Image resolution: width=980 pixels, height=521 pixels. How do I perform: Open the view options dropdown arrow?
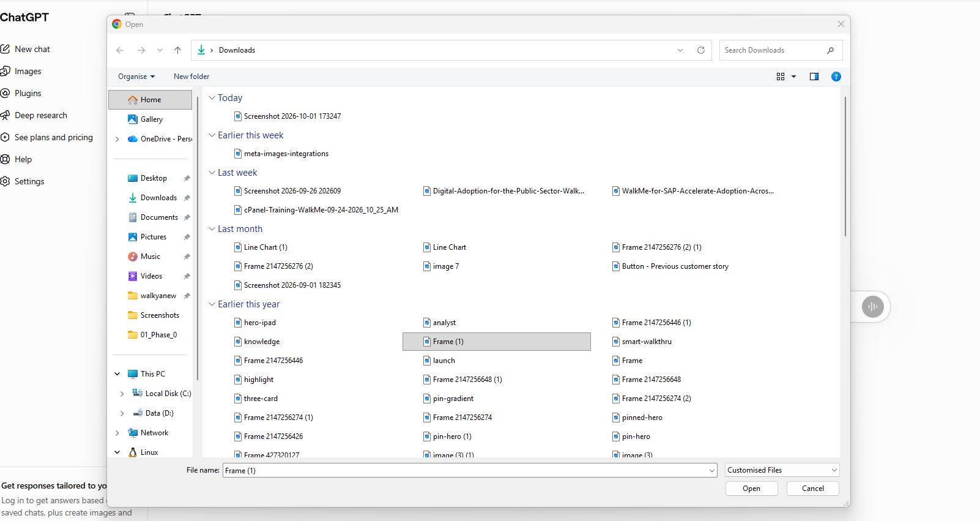(x=794, y=77)
